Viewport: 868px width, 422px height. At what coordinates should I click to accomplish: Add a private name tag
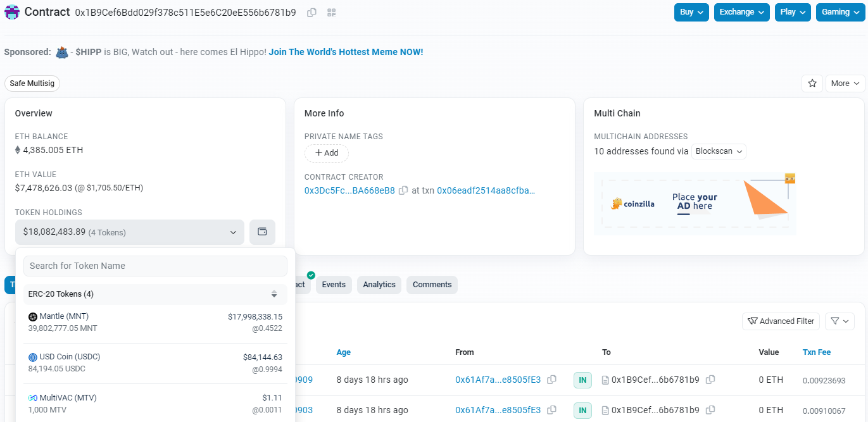(326, 153)
